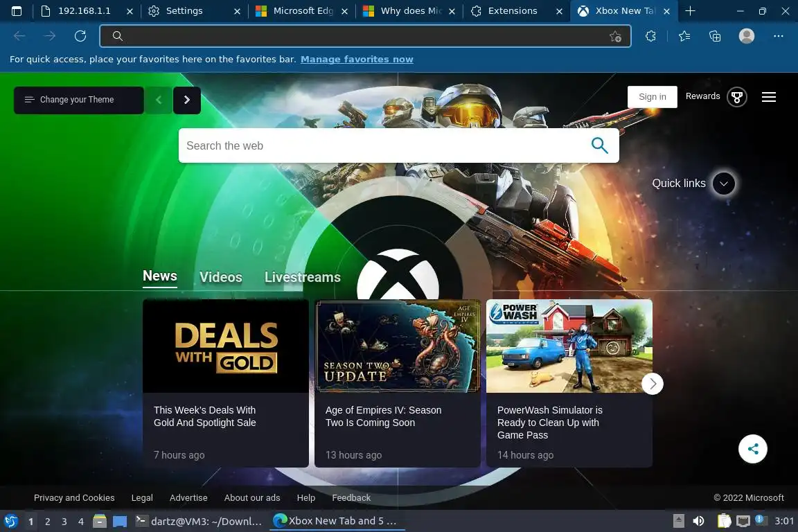This screenshot has width=798, height=532.
Task: Close the Extensions tab
Action: coord(559,11)
